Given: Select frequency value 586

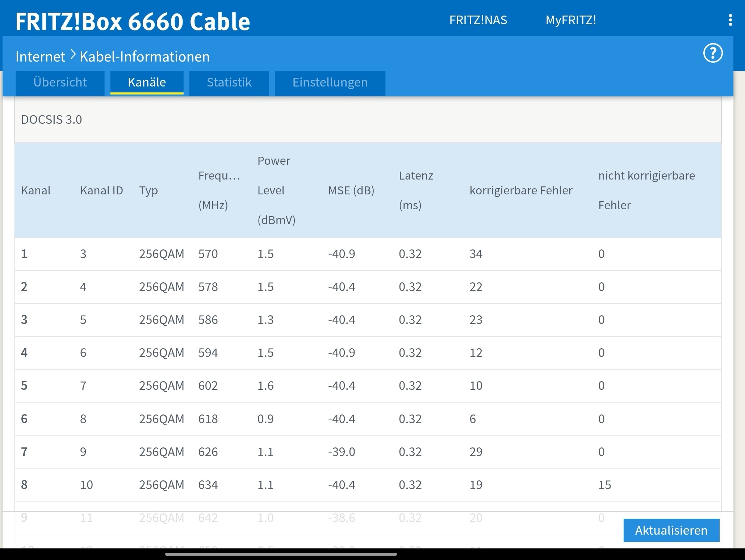Looking at the screenshot, I should tap(208, 320).
